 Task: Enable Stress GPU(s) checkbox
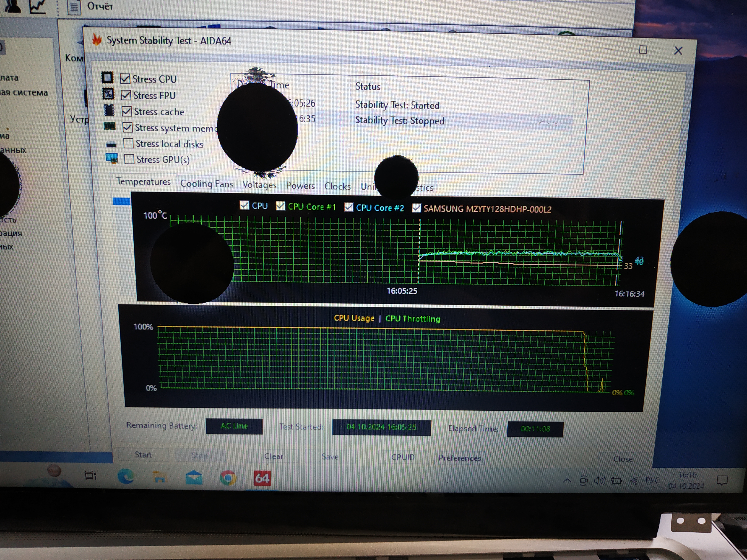coord(129,159)
